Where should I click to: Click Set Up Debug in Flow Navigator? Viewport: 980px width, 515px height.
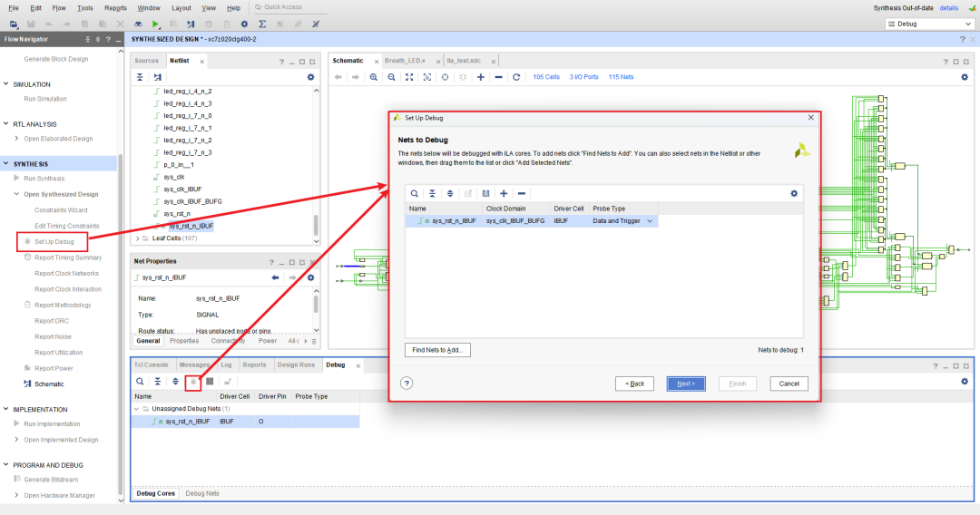click(54, 241)
